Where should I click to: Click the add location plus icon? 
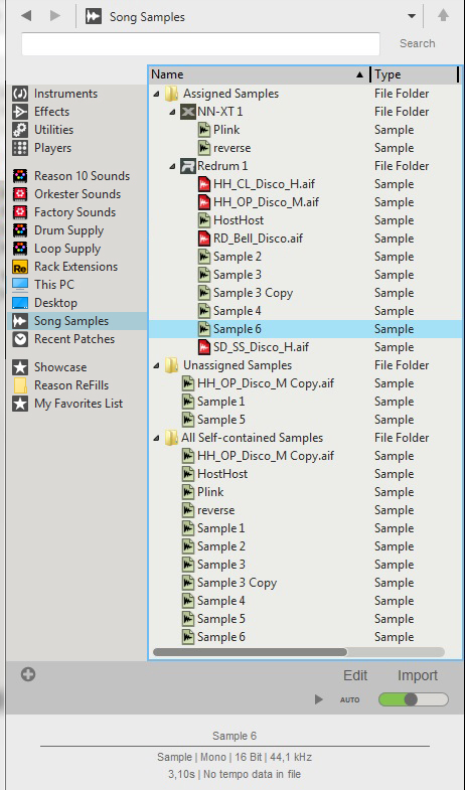(x=28, y=674)
